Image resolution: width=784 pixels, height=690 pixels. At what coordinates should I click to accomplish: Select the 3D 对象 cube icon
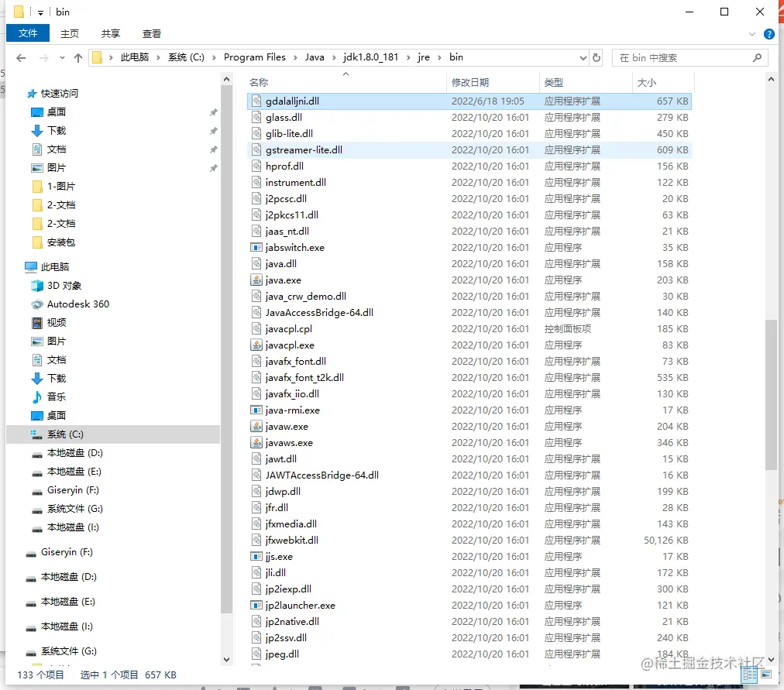37,285
